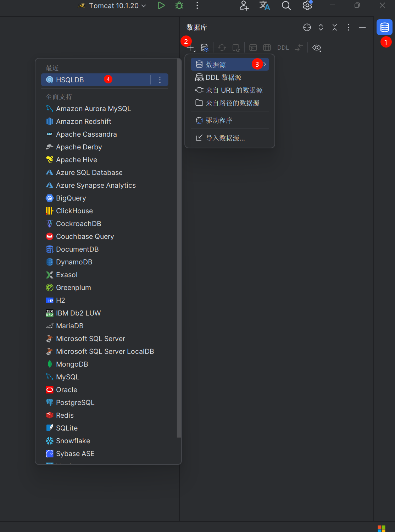
Task: Start debugging with the bug icon
Action: click(x=179, y=5)
